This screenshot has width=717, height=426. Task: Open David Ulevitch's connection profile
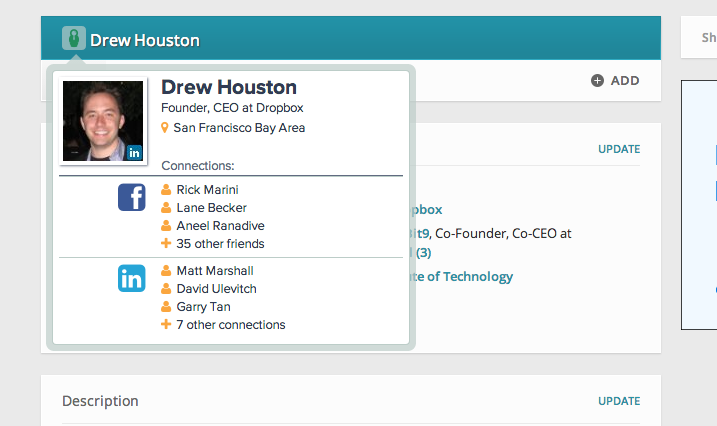coord(216,289)
